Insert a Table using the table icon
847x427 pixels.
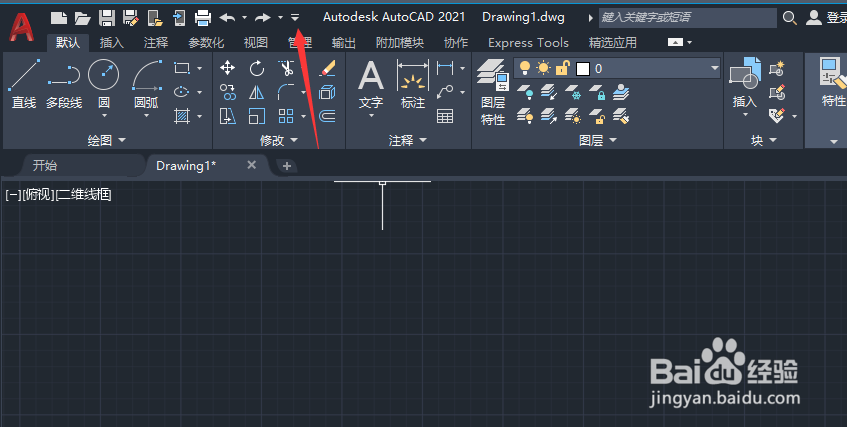pyautogui.click(x=445, y=116)
